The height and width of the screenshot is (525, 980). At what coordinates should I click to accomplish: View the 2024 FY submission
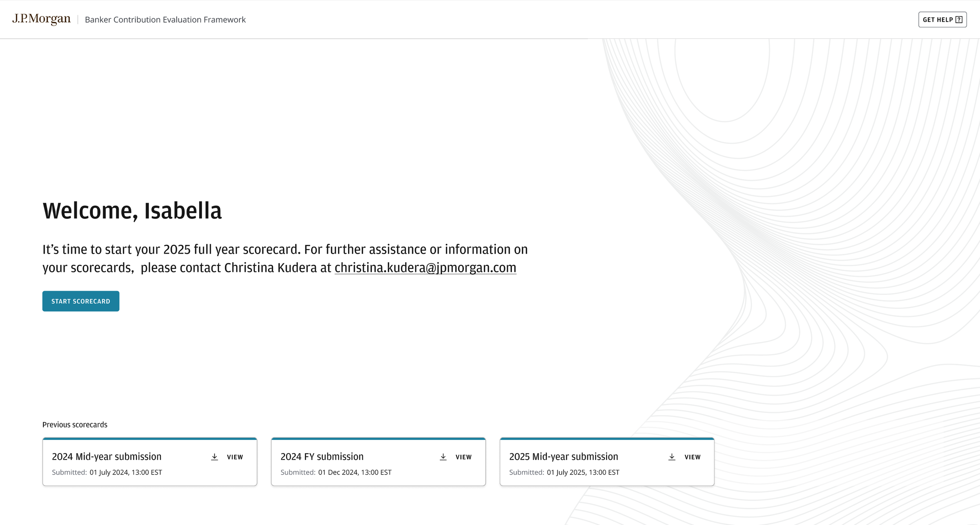(x=463, y=457)
